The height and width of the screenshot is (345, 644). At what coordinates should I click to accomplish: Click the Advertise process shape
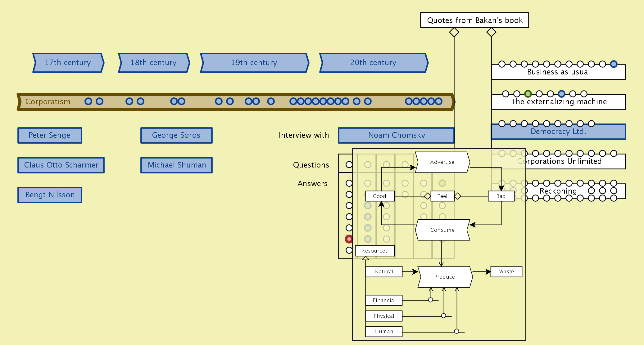442,162
